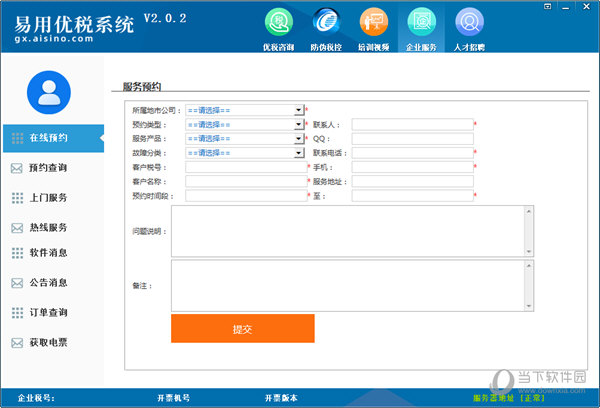Click the 开票版本 status bar label
This screenshot has height=408, width=600.
click(x=281, y=398)
